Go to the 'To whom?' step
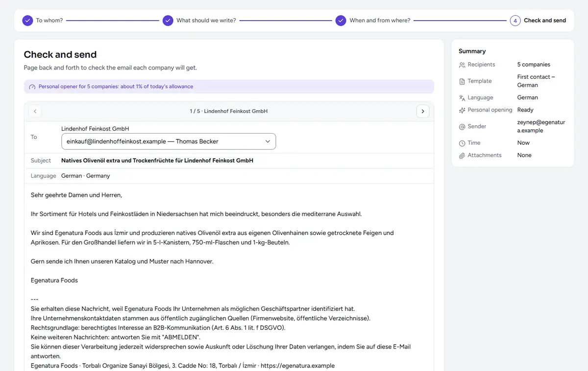The width and height of the screenshot is (588, 371). pos(43,21)
